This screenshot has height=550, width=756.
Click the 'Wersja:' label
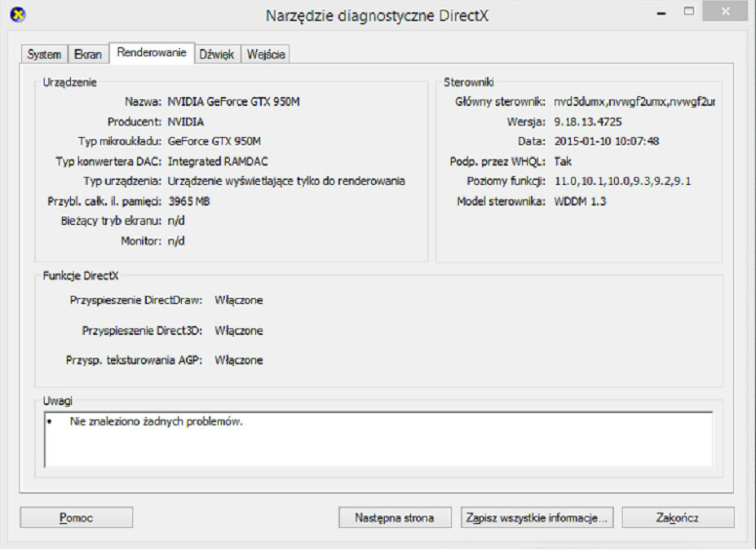click(526, 122)
